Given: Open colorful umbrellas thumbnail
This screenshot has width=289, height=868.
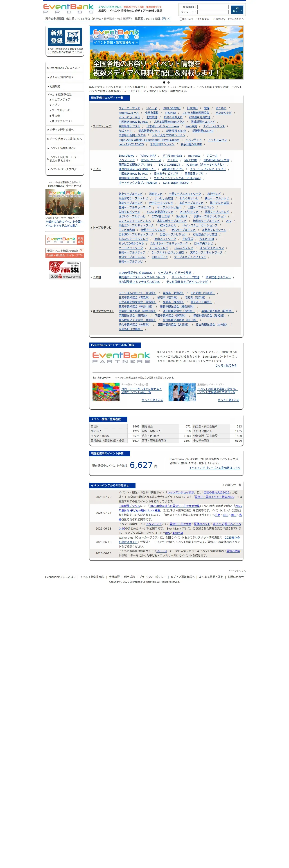Looking at the screenshot, I should click(106, 392).
